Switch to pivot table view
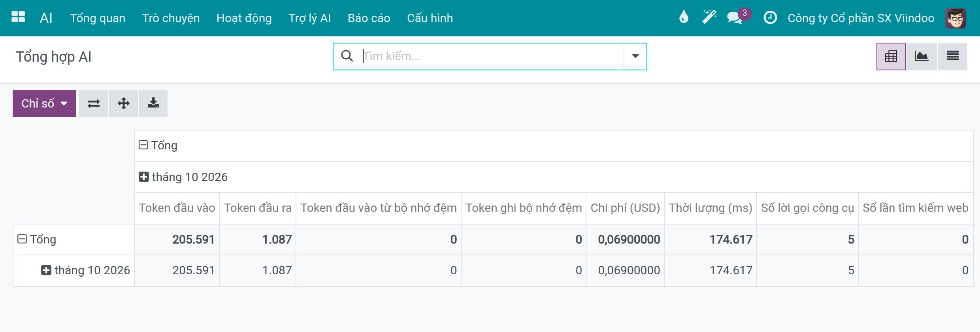The image size is (980, 332). (x=891, y=56)
